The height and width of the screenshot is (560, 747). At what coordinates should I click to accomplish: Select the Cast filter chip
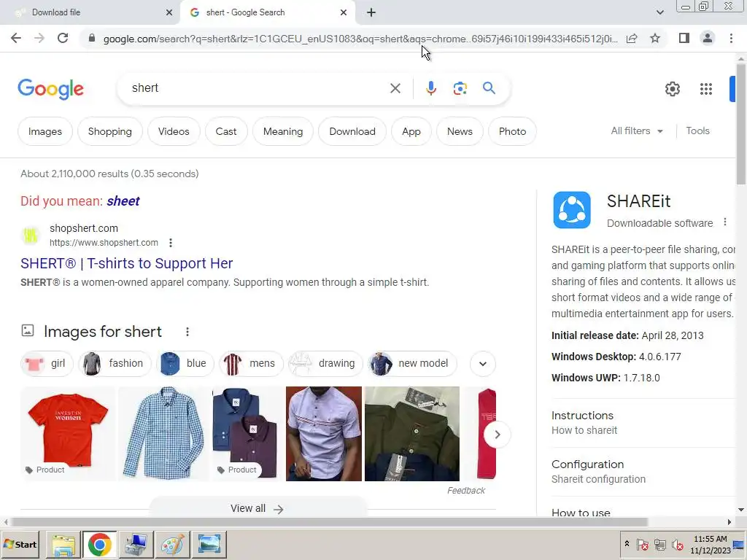(226, 131)
